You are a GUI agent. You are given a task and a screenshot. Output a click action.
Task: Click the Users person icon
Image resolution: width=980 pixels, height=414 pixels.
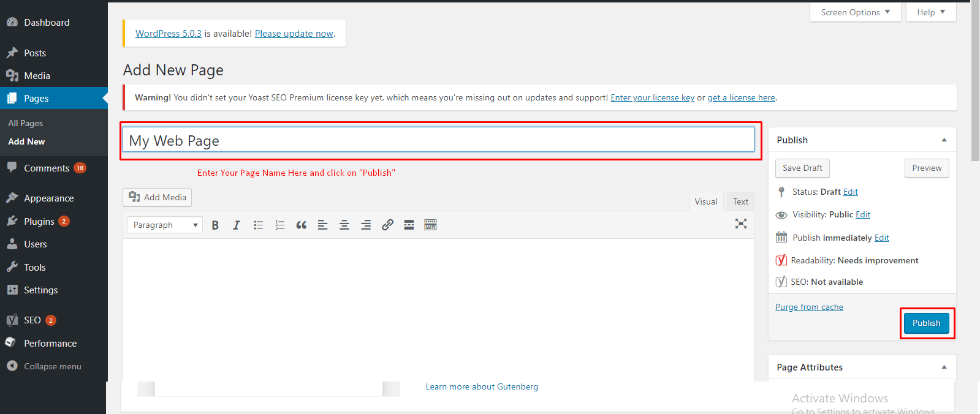[x=12, y=244]
